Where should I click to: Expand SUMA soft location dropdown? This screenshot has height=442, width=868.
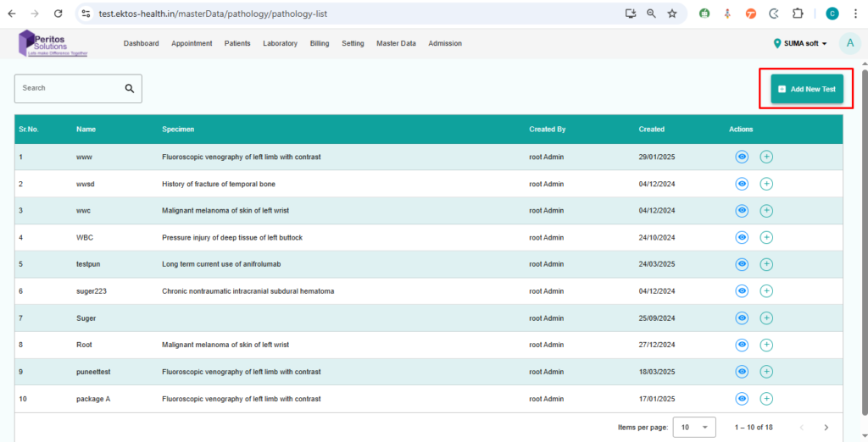click(800, 44)
